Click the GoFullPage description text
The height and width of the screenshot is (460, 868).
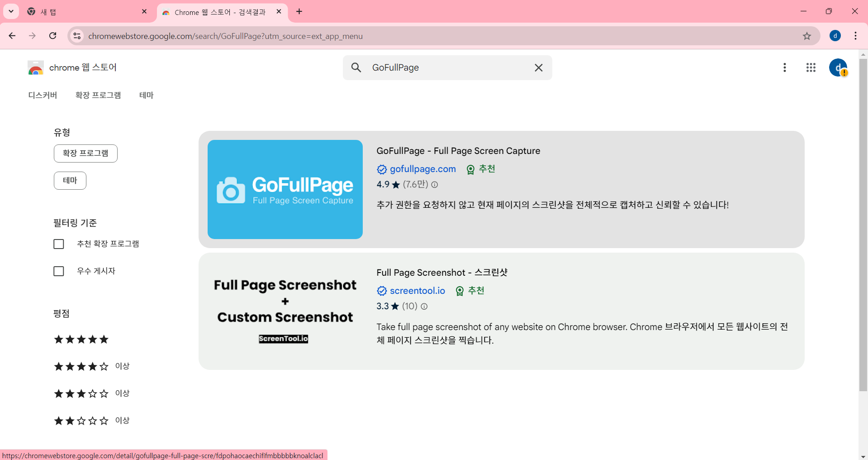coord(553,205)
